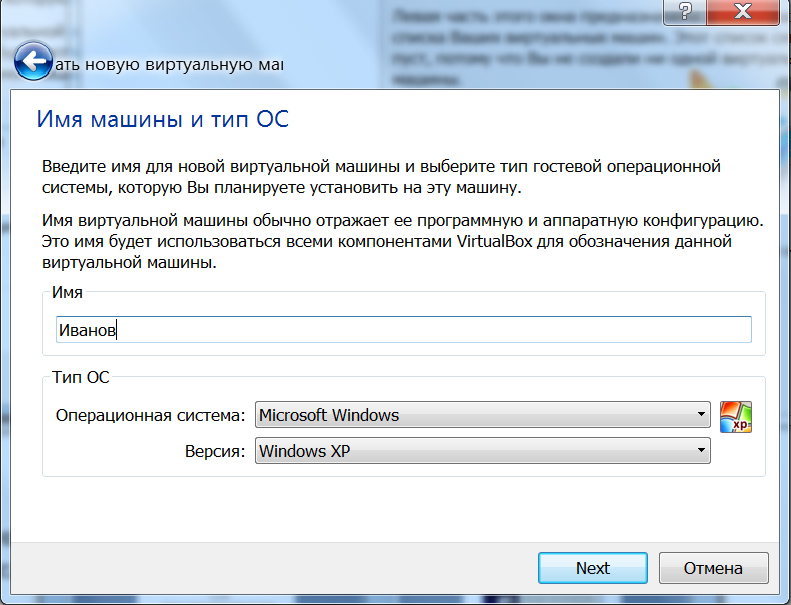This screenshot has width=791, height=605.
Task: Click the Тип ОС group label
Action: click(81, 377)
